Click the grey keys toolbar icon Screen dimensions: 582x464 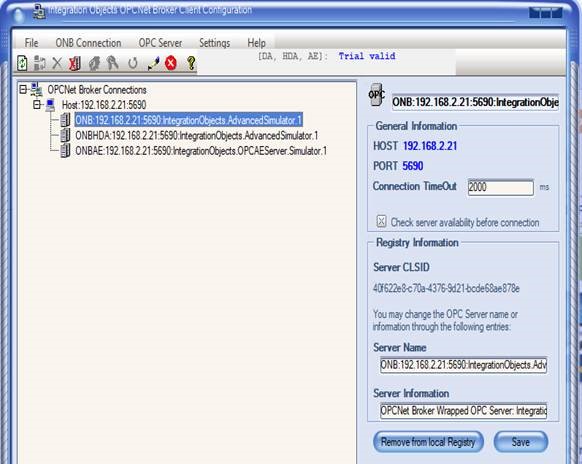point(112,63)
